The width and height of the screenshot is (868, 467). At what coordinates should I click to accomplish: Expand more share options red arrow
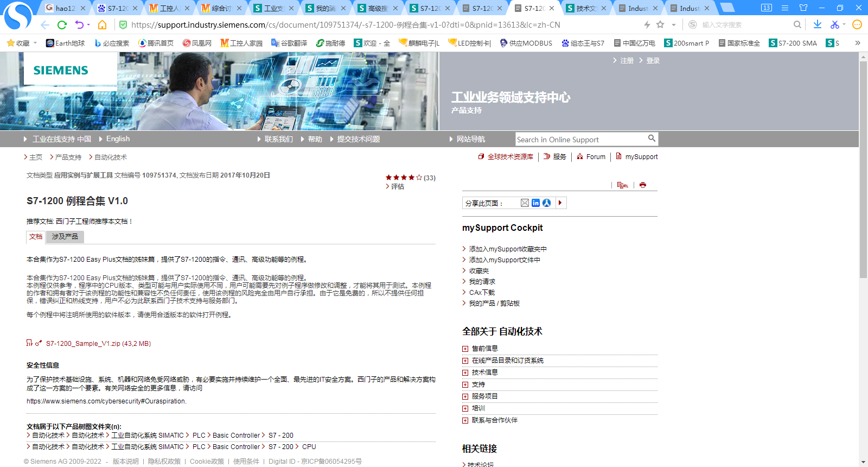tap(560, 203)
